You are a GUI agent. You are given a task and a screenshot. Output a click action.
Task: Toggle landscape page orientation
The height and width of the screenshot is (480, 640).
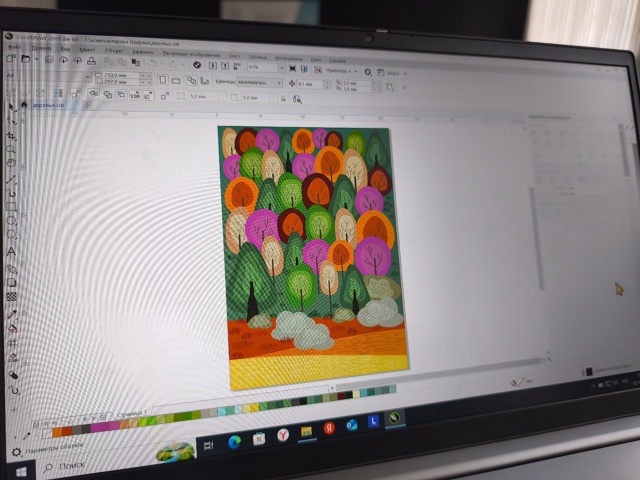click(175, 80)
